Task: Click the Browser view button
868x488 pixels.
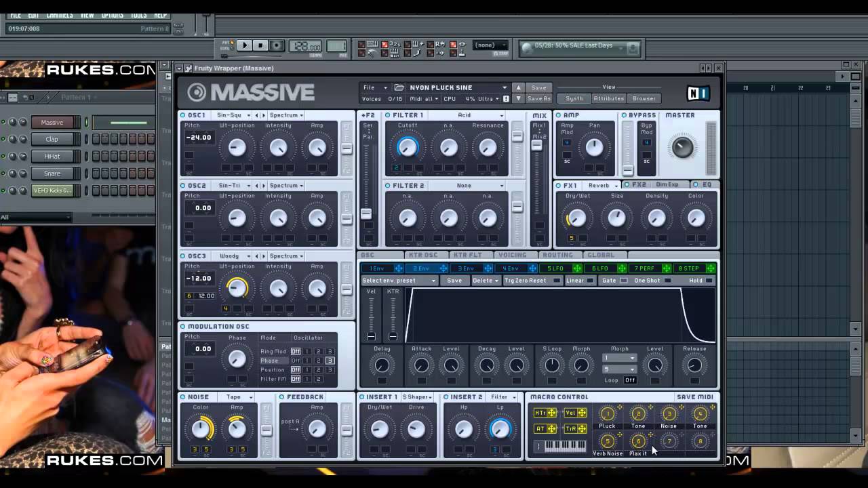Action: click(644, 98)
